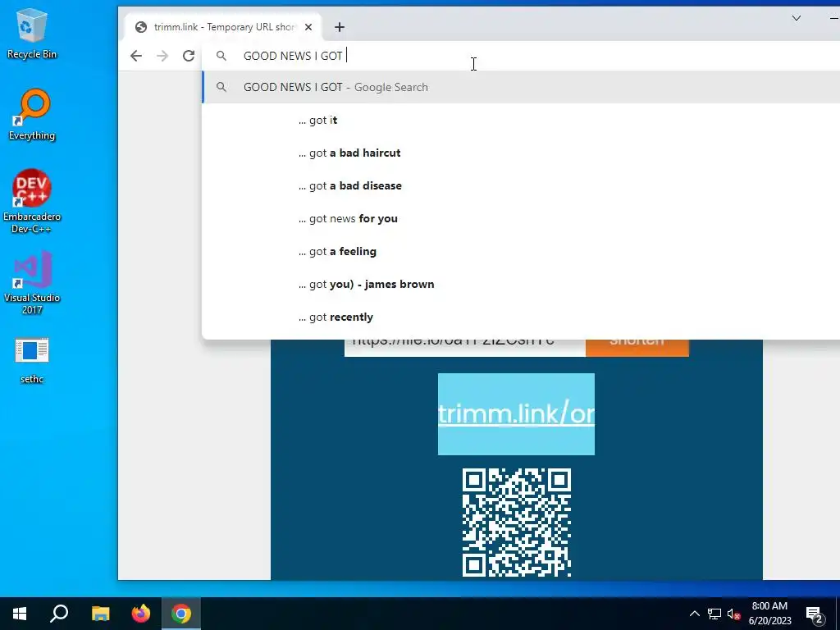Open the Everything search desktop shortcut
This screenshot has width=840, height=630.
coord(32,115)
